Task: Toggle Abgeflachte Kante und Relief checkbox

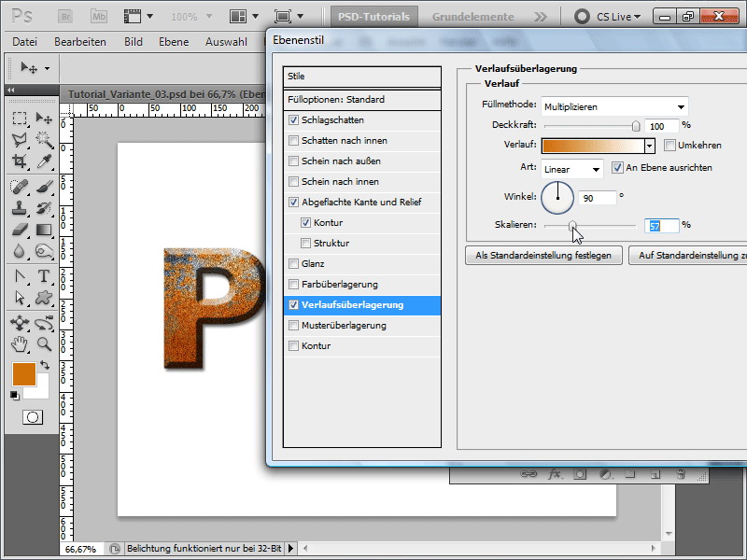Action: click(293, 202)
